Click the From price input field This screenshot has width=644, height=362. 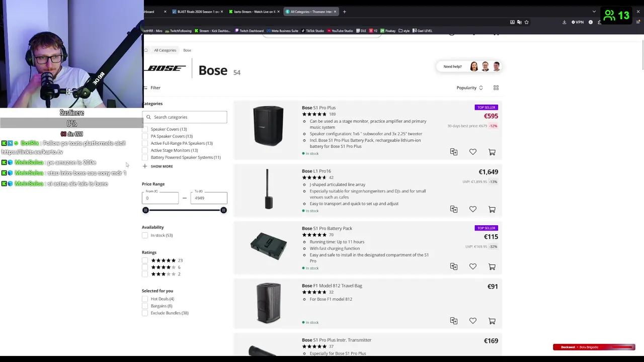160,197
